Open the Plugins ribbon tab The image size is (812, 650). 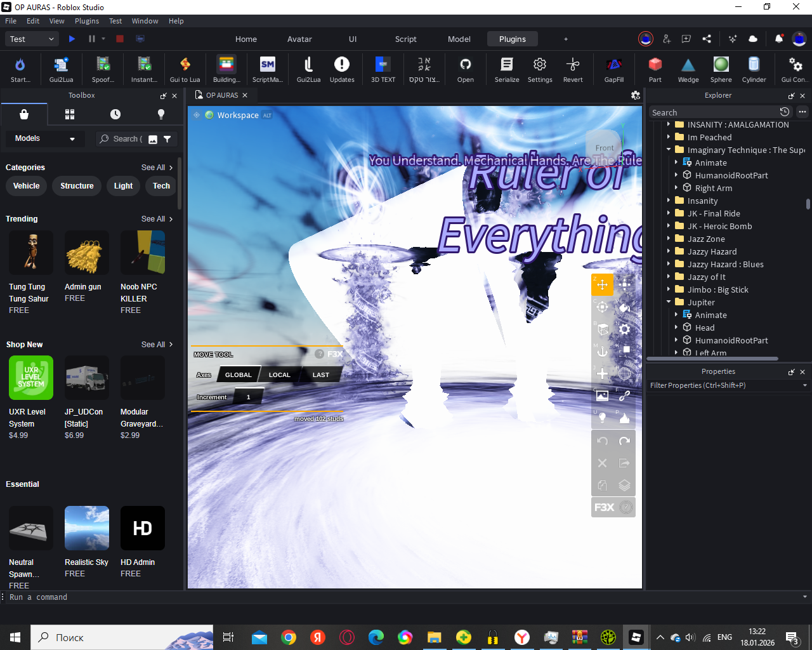point(513,39)
